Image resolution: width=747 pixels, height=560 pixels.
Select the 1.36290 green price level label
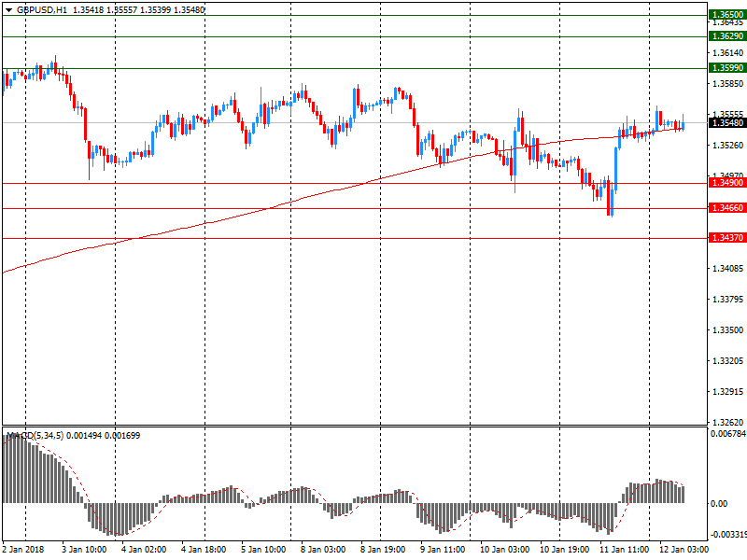click(x=727, y=36)
